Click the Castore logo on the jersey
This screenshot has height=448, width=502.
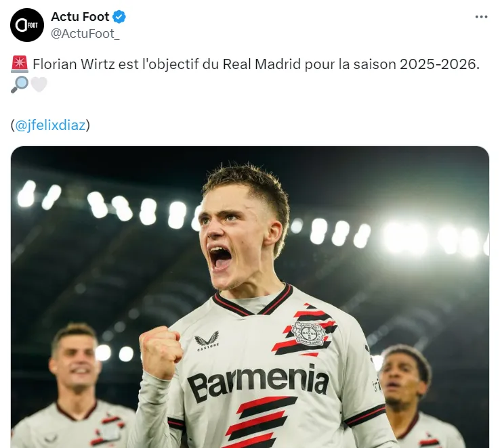tap(207, 341)
